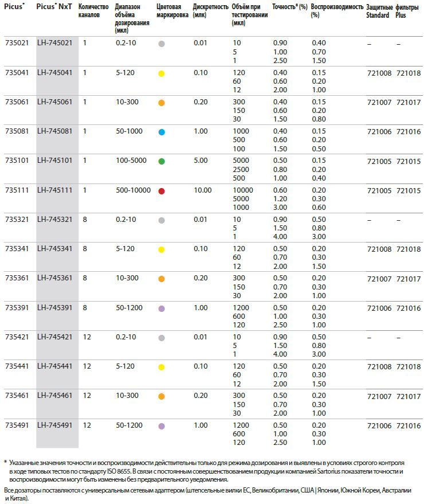Click the blue color dot for 735081
424x504 pixels.
coord(162,132)
